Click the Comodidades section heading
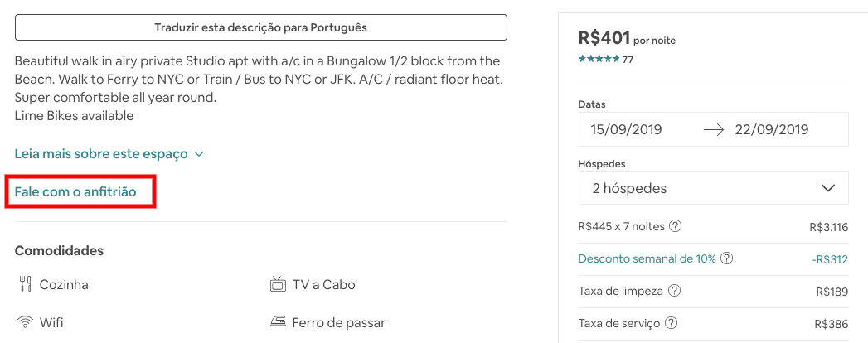 pos(59,250)
